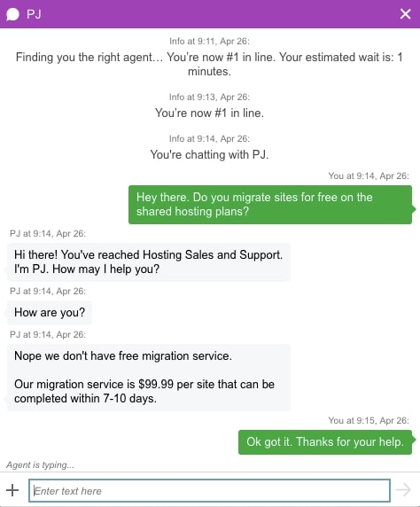The width and height of the screenshot is (420, 507).
Task: Click the 'Hi there! You've reached Hosting Sales' message
Action: coord(149,261)
